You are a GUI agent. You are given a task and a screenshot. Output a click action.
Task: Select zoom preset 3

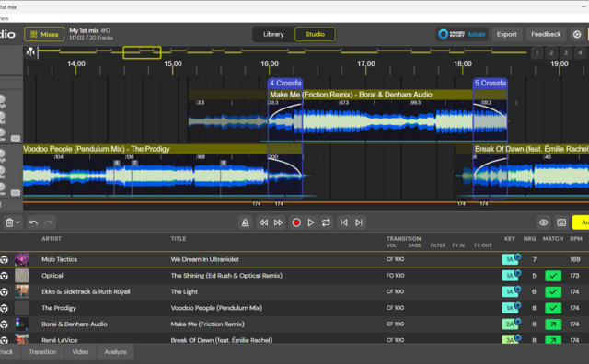565,52
